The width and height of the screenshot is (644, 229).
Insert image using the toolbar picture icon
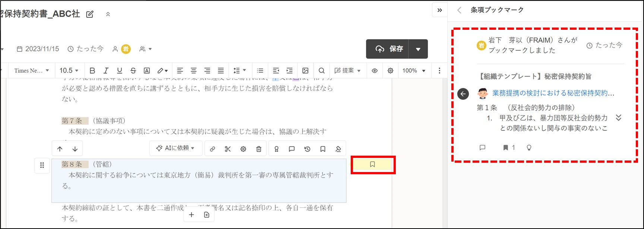pos(305,71)
